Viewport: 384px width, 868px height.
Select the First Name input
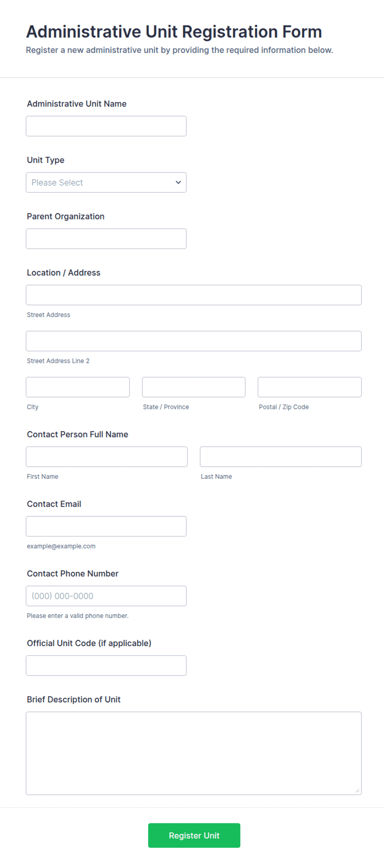click(107, 456)
